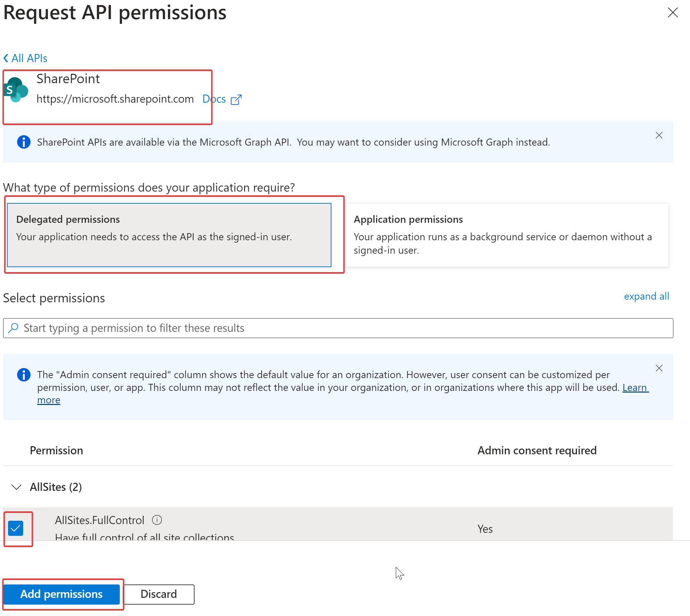The image size is (690, 616).
Task: Click the search magnifier icon in filter box
Action: coord(13,328)
